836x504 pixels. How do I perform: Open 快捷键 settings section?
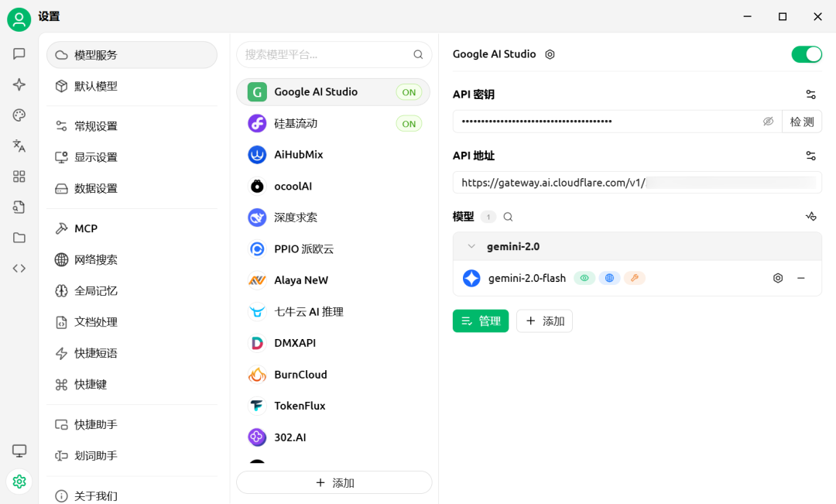pos(132,385)
